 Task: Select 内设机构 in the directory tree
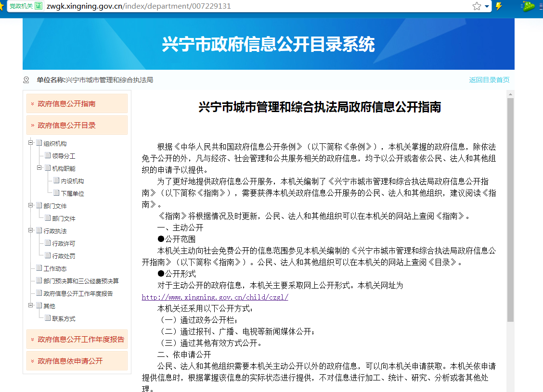coord(72,181)
